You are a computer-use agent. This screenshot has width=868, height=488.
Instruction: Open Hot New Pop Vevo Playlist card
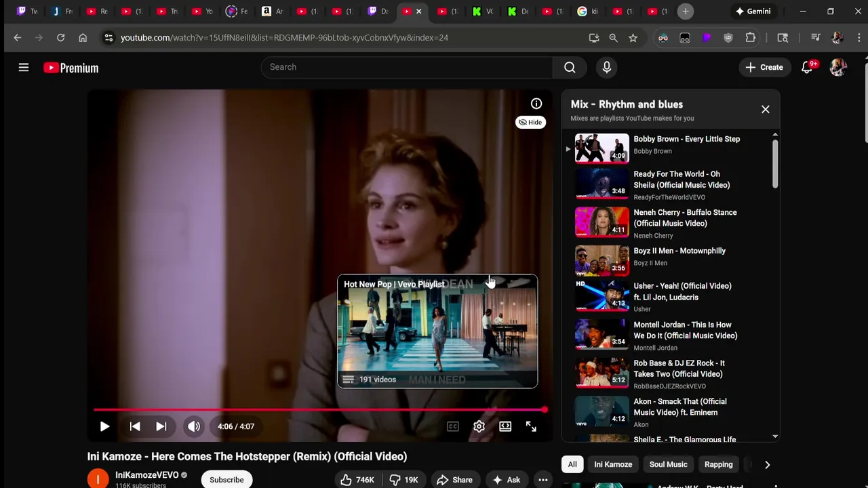[437, 331]
